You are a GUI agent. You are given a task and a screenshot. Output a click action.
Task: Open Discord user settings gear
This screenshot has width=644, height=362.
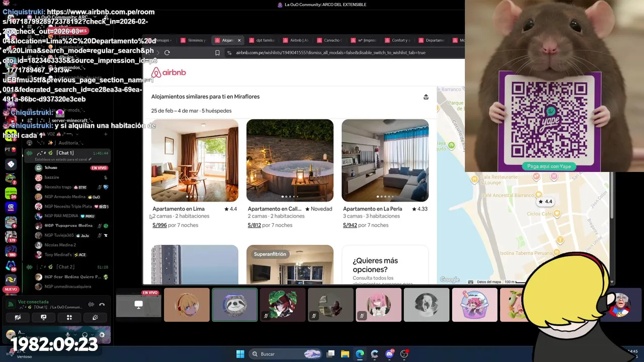(103, 335)
